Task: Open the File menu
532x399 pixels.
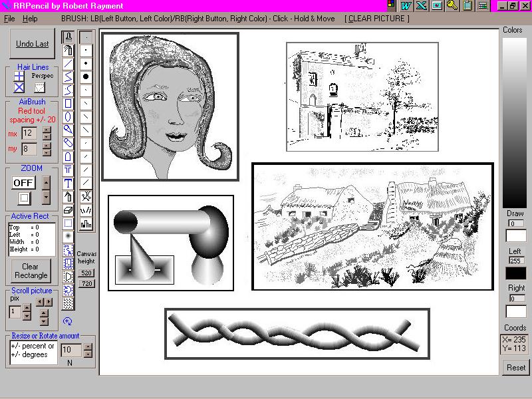Action: [x=9, y=19]
